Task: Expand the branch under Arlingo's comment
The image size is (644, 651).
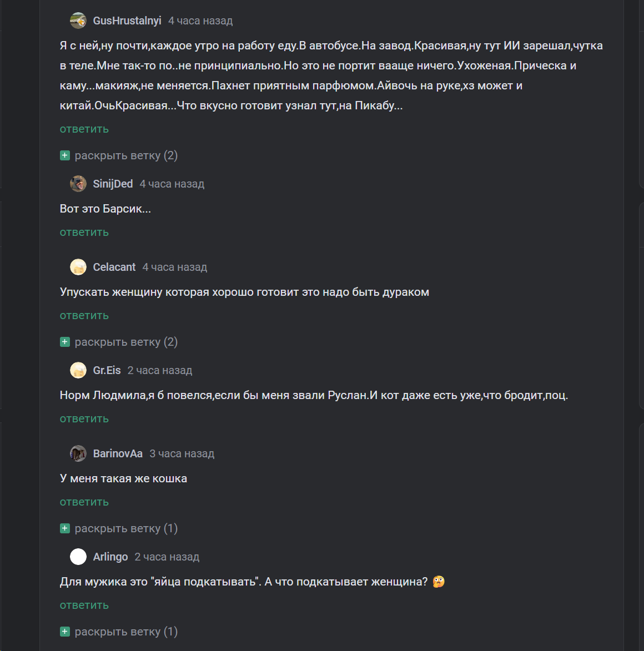Action: 119,632
